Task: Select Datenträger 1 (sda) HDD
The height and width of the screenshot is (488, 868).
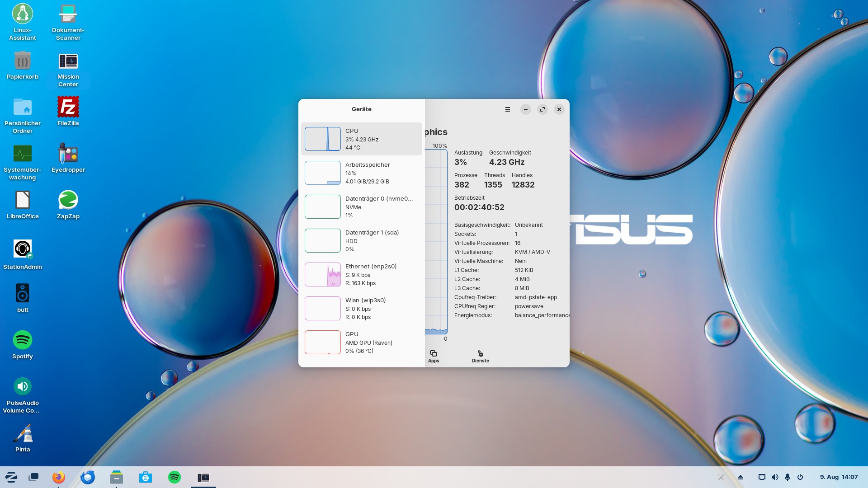Action: click(x=361, y=240)
